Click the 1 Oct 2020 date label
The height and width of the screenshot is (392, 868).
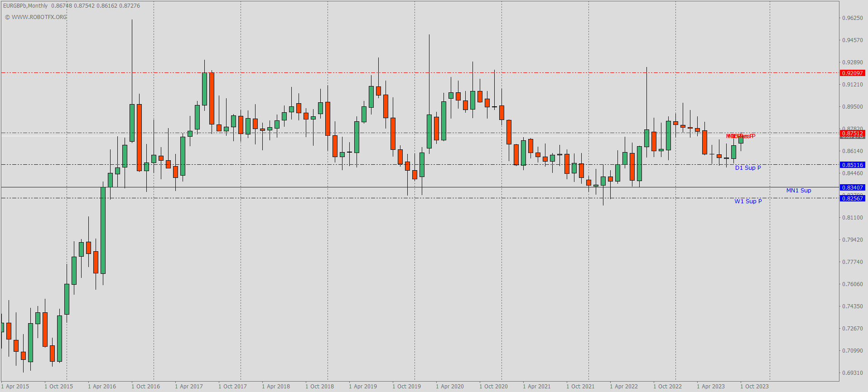(x=493, y=387)
